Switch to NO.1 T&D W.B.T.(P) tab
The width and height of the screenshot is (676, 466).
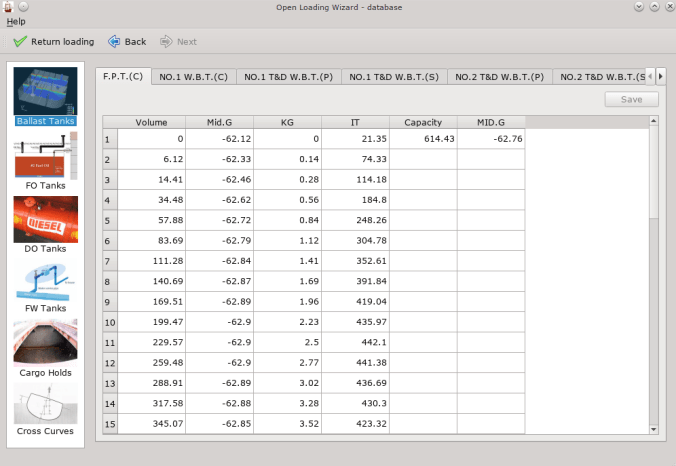pos(289,77)
